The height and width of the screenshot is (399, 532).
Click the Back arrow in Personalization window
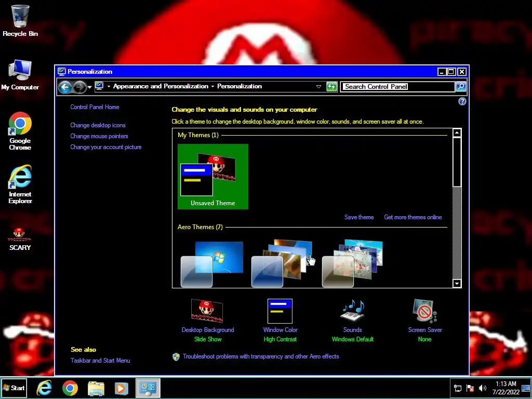tap(65, 87)
